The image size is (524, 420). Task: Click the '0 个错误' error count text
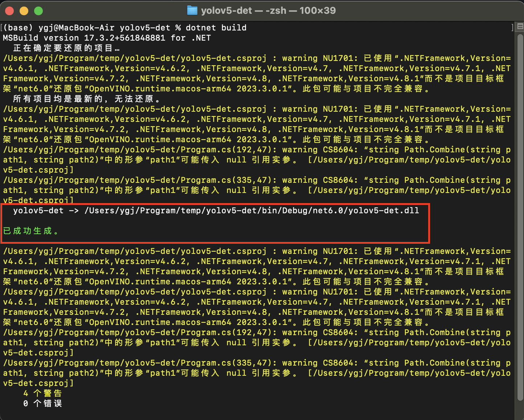click(x=42, y=403)
